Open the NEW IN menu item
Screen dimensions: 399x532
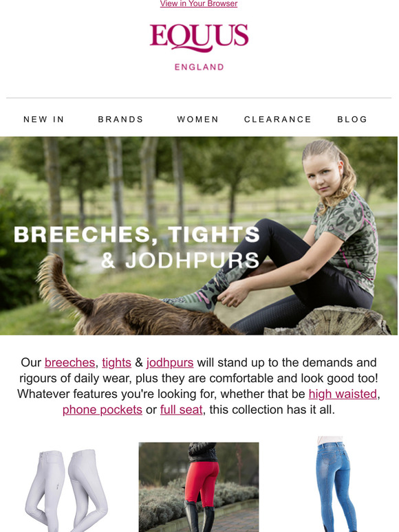click(x=44, y=120)
